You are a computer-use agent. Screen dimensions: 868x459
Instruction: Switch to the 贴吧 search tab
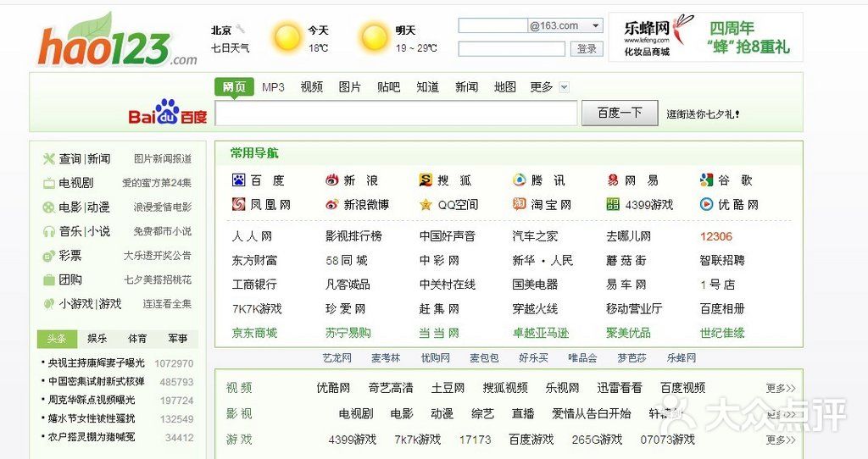(388, 87)
